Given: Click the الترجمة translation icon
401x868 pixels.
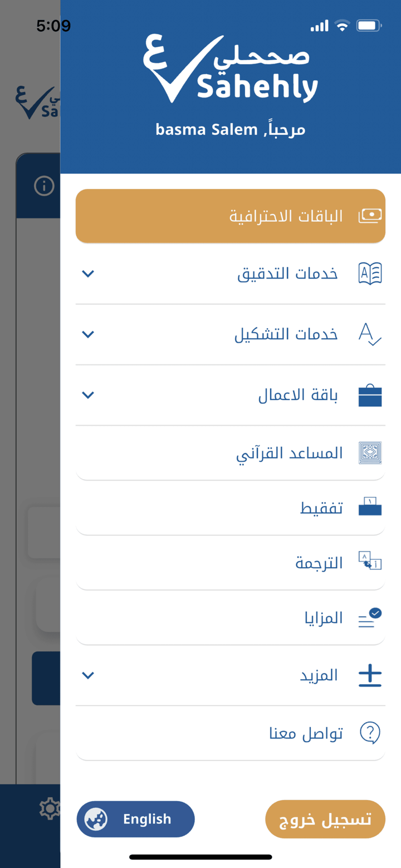Looking at the screenshot, I should pos(369,562).
